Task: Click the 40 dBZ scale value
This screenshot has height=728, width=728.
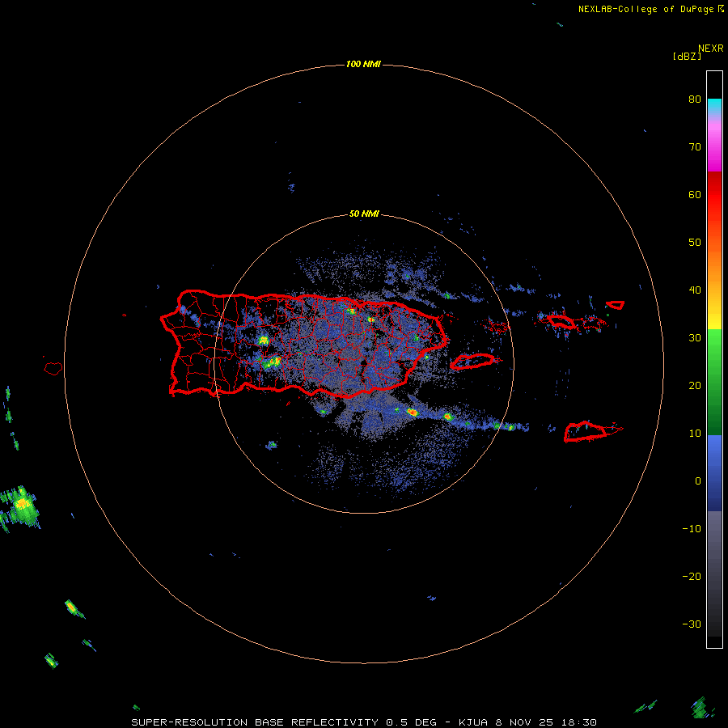Action: coord(695,290)
